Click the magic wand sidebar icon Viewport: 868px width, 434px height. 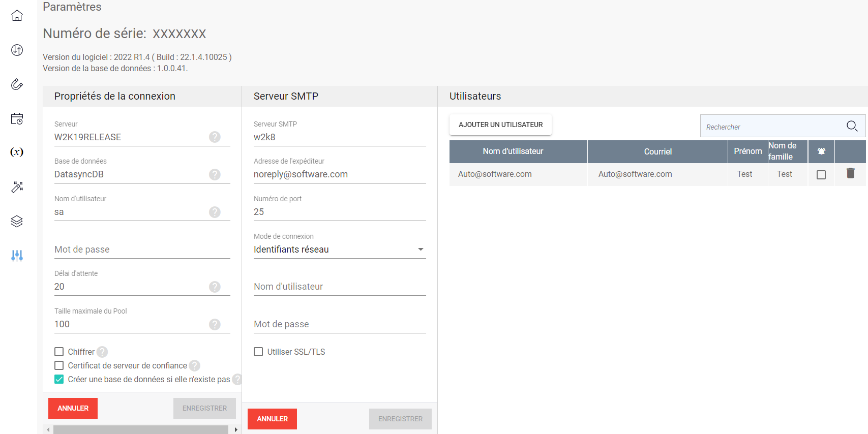(x=17, y=187)
